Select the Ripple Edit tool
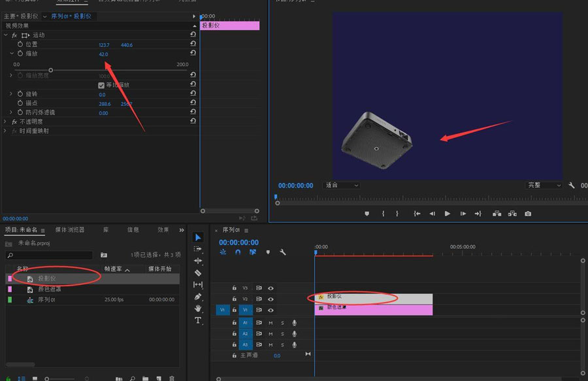 click(x=198, y=261)
